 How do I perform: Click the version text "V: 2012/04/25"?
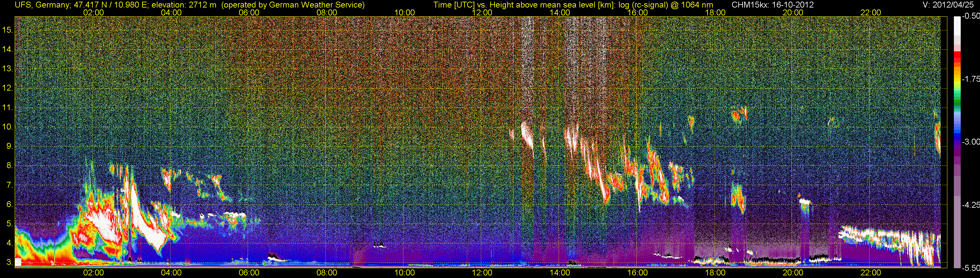coord(948,5)
